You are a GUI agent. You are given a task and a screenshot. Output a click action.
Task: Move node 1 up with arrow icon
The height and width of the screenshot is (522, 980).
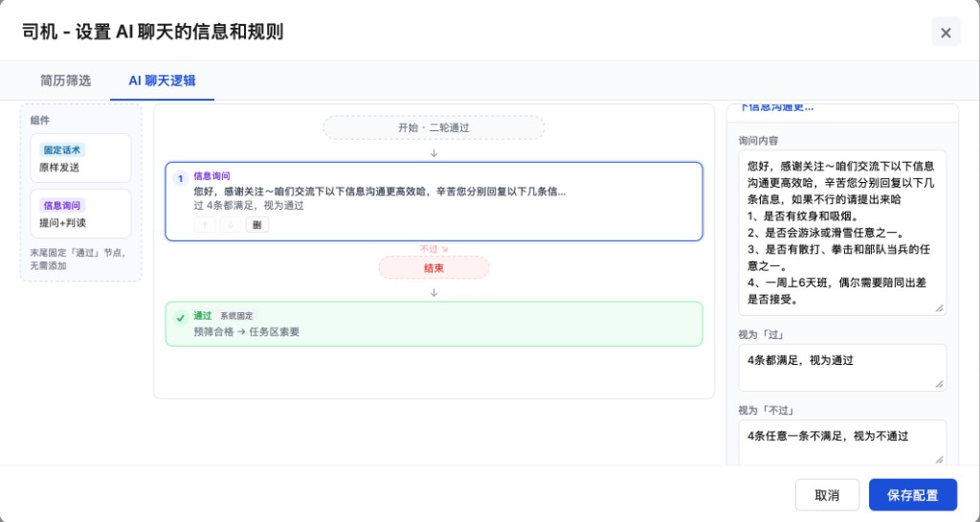205,224
